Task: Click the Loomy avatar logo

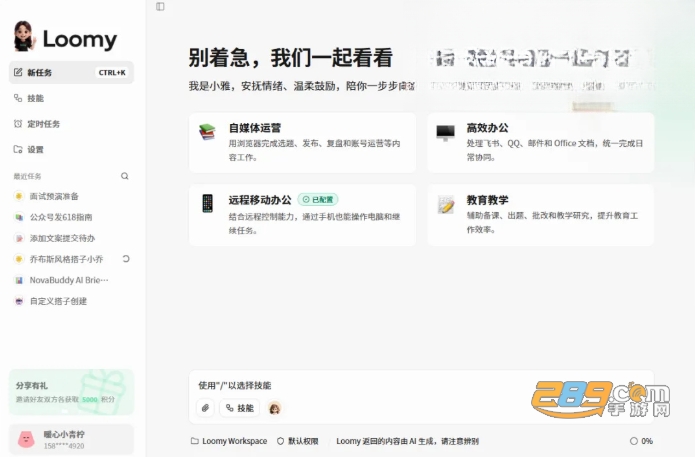Action: click(24, 36)
